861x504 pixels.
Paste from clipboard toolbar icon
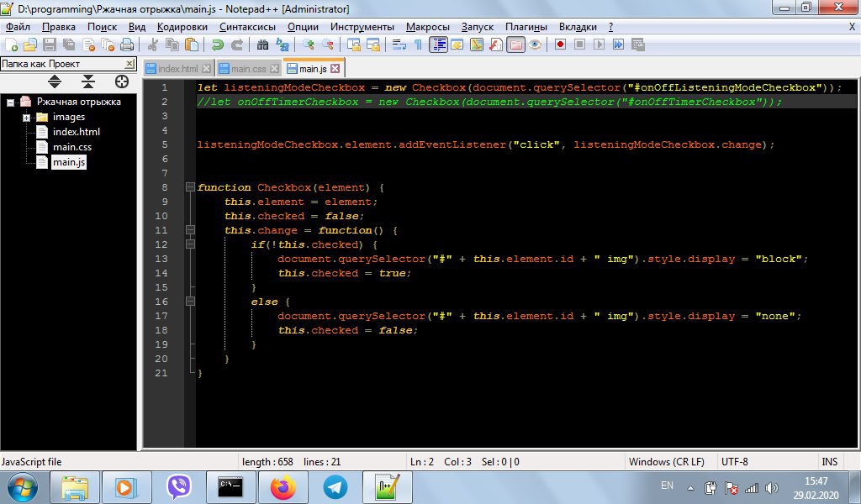192,45
